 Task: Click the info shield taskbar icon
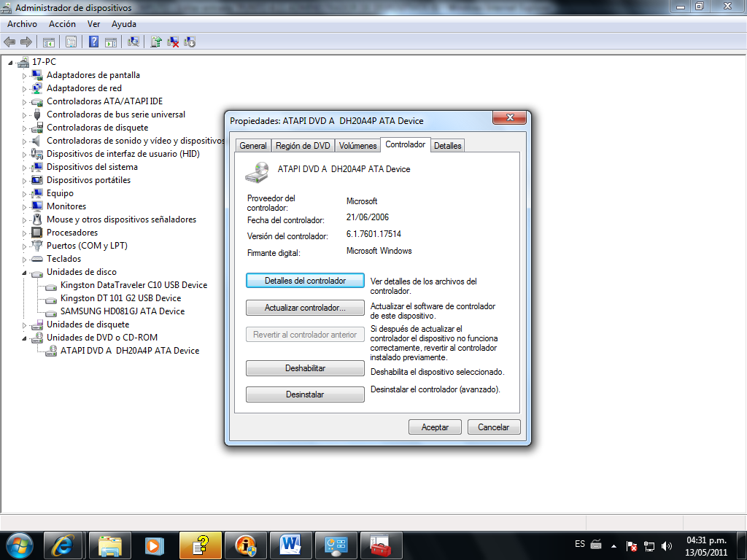click(x=246, y=545)
